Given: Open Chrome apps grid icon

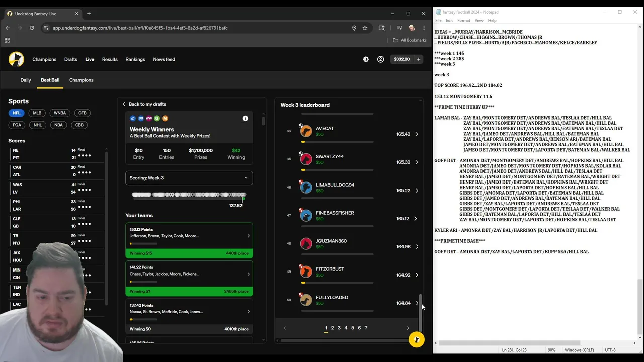Looking at the screenshot, I should coord(8,40).
